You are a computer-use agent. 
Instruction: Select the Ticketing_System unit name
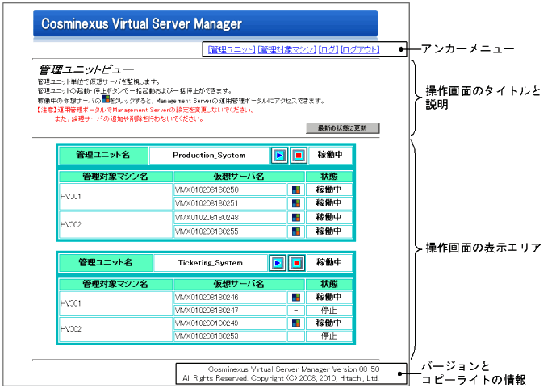click(211, 263)
